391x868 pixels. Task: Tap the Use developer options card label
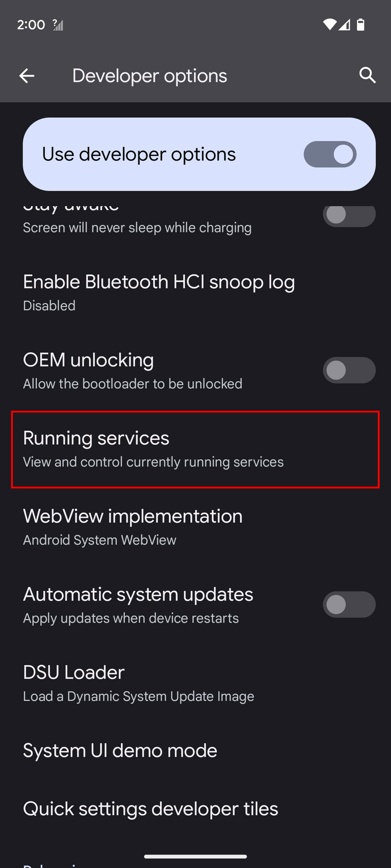(x=139, y=155)
